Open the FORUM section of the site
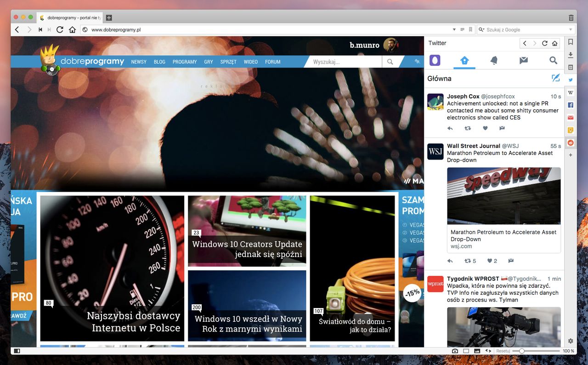This screenshot has width=588, height=365. pyautogui.click(x=272, y=62)
